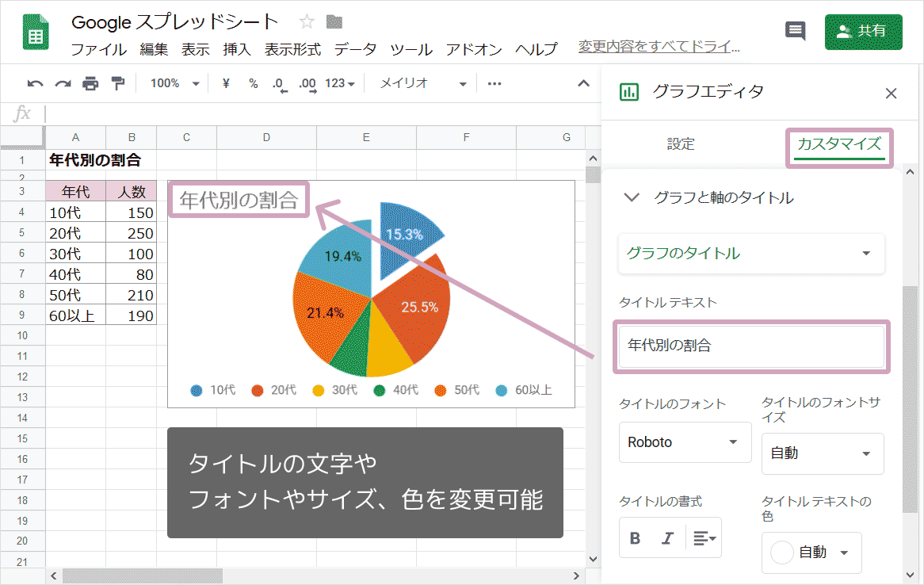Collapse the toolbar with the chevron arrow
This screenshot has height=585, width=924.
pos(583,83)
